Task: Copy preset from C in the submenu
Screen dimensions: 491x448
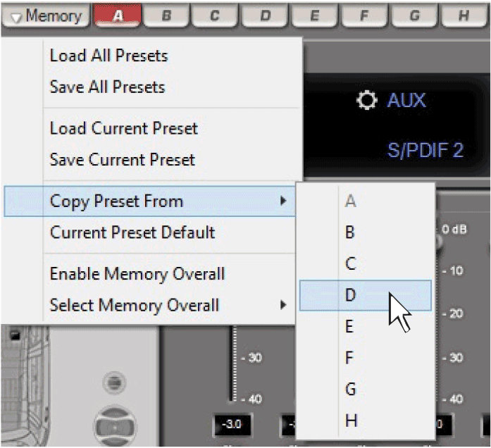Action: (x=366, y=263)
